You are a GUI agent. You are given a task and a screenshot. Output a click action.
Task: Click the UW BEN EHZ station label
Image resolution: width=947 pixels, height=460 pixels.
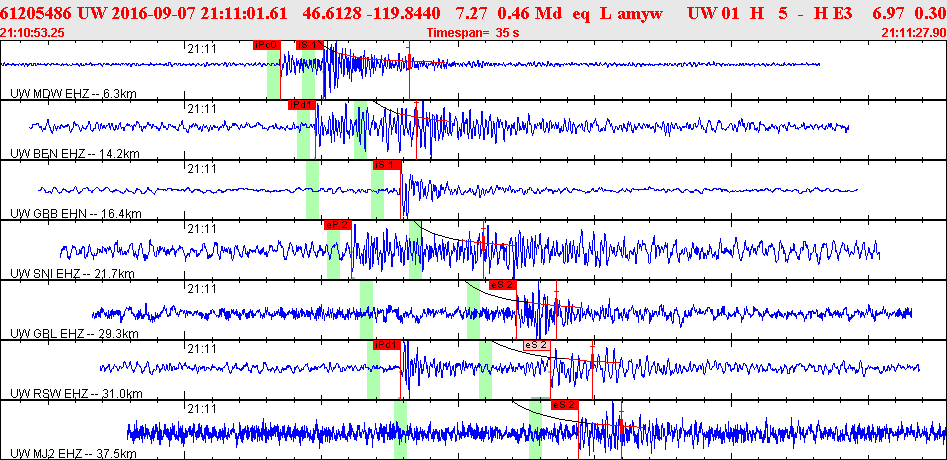[74, 154]
